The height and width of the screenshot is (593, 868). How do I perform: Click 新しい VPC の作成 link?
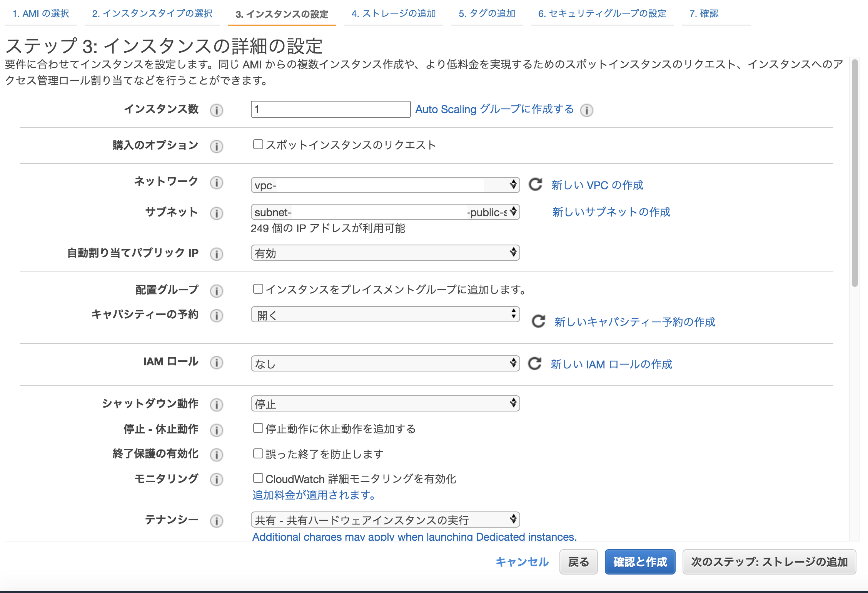(597, 185)
